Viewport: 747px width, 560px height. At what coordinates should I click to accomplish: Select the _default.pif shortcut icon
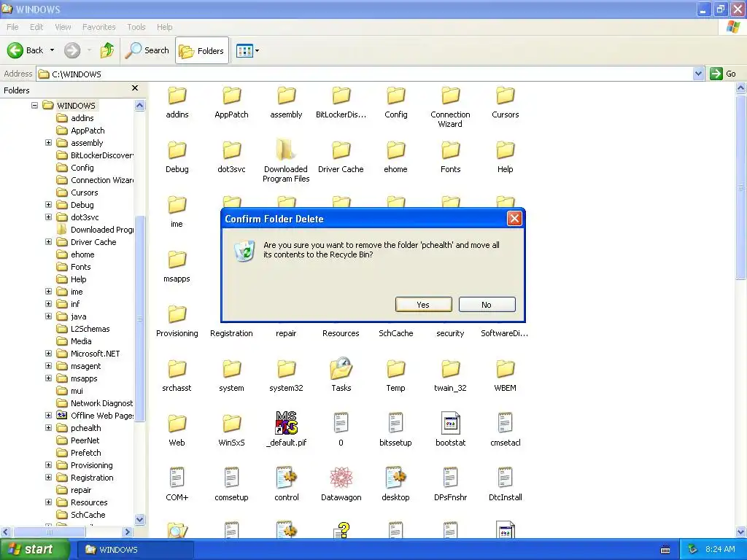coord(286,423)
